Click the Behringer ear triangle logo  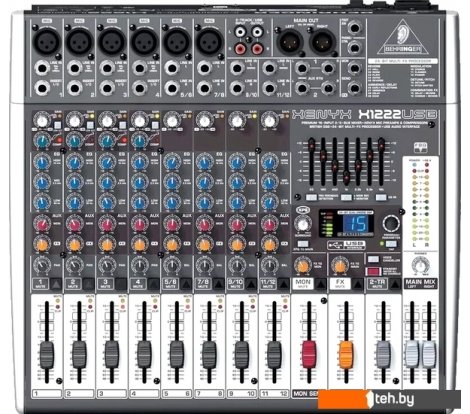[402, 38]
